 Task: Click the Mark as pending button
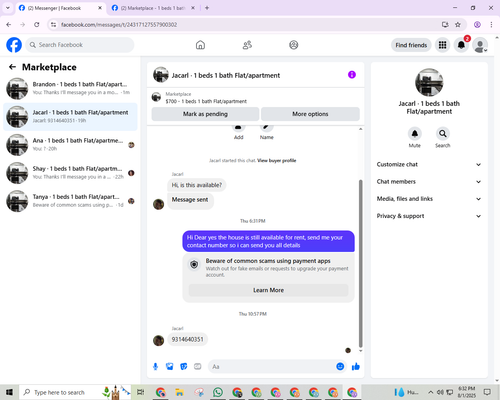pyautogui.click(x=205, y=114)
